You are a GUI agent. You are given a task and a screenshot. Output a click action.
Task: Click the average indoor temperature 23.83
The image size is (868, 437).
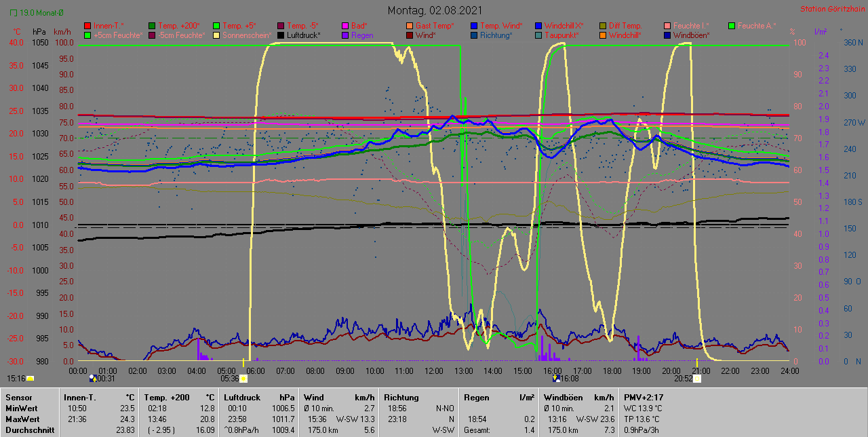click(124, 430)
